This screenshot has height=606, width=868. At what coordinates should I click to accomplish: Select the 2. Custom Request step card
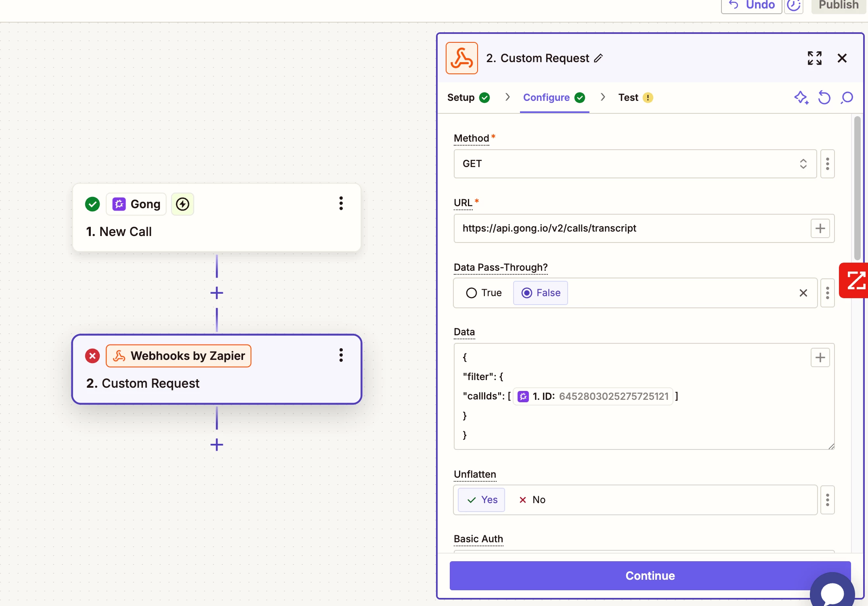coord(217,369)
